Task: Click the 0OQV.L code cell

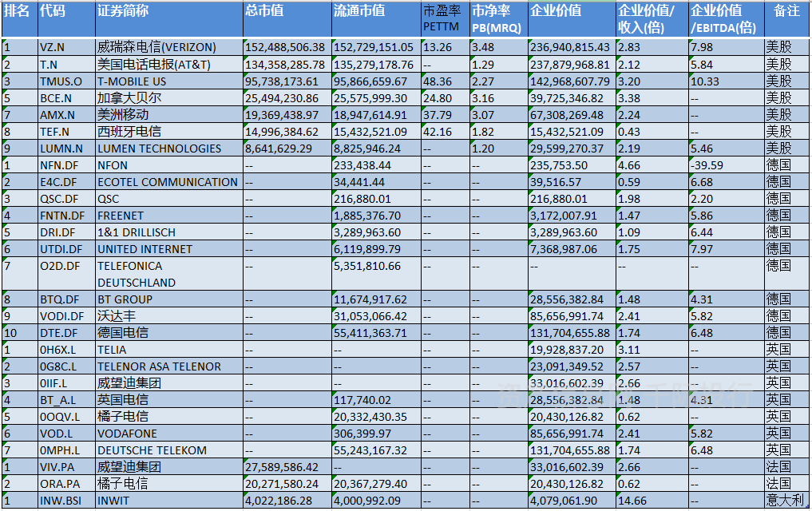Action: pyautogui.click(x=67, y=416)
